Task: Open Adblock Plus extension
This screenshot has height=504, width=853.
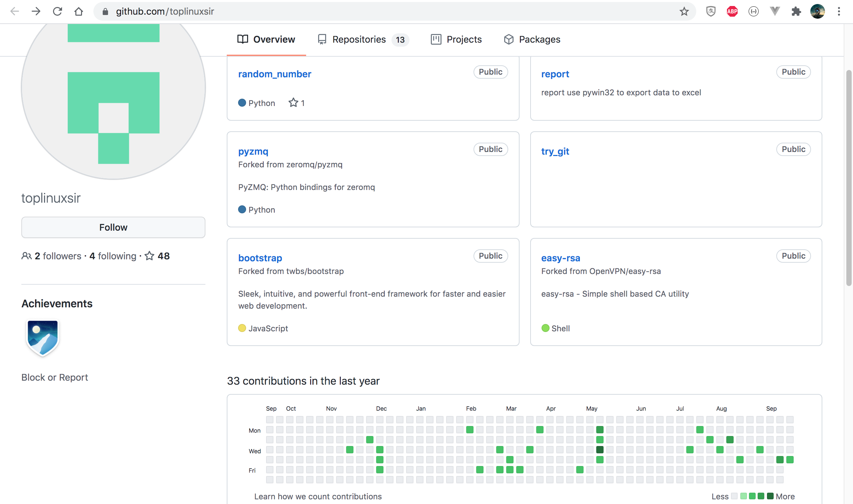Action: point(732,12)
